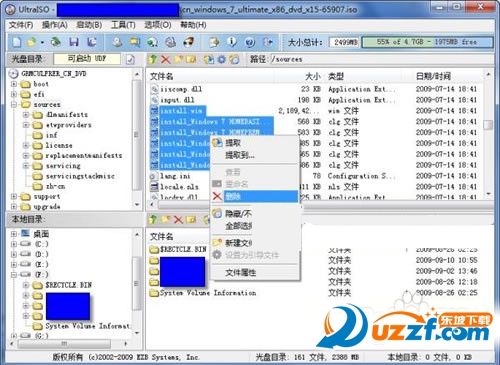Click the 可启动 UDF field
Image resolution: width=500 pixels, height=365 pixels.
(x=87, y=59)
